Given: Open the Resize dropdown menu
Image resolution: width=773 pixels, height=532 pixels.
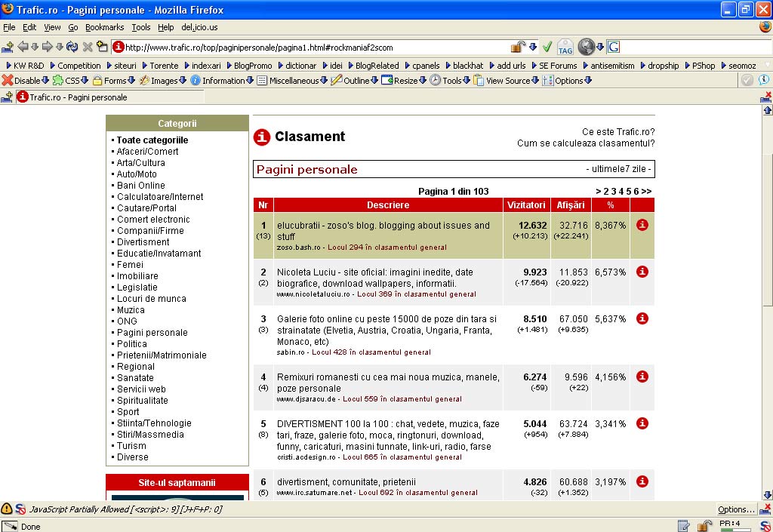Looking at the screenshot, I should click(423, 80).
